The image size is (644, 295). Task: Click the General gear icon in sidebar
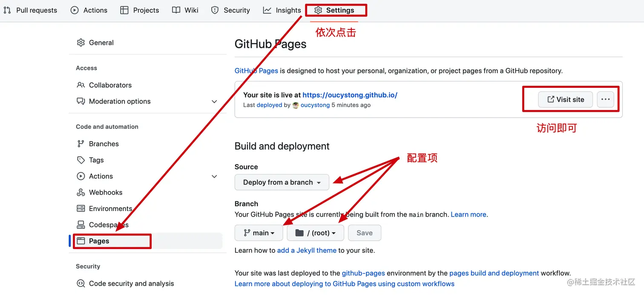tap(81, 43)
